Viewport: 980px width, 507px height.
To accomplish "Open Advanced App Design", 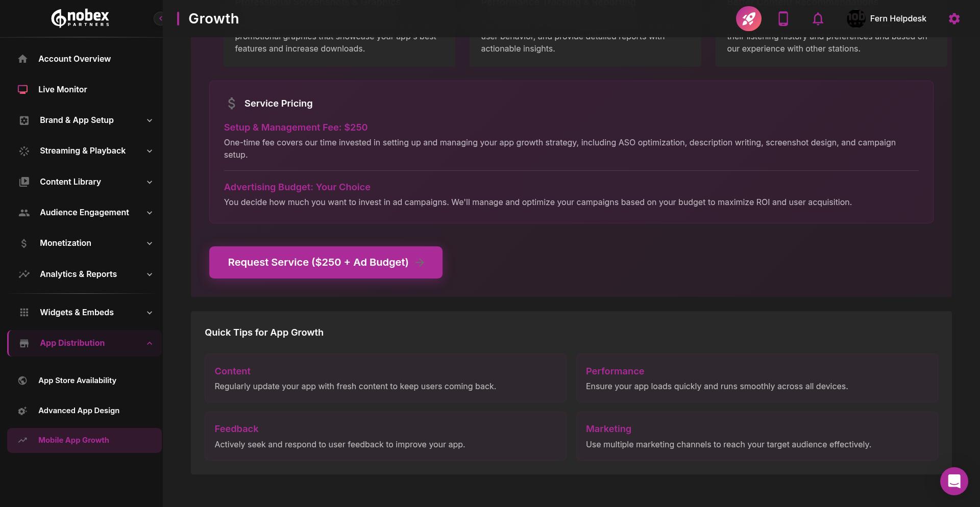I will click(x=79, y=410).
